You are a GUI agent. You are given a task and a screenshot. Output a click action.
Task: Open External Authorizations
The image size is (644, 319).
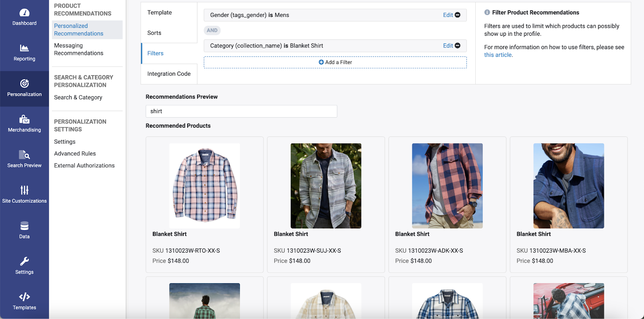pyautogui.click(x=84, y=165)
